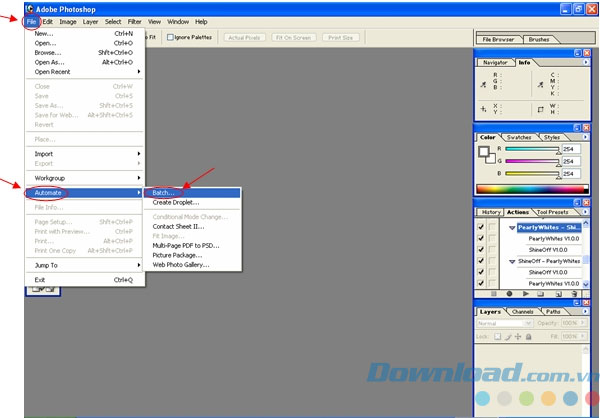Open the Filter menu in menu bar
The width and height of the screenshot is (600, 418).
point(134,22)
